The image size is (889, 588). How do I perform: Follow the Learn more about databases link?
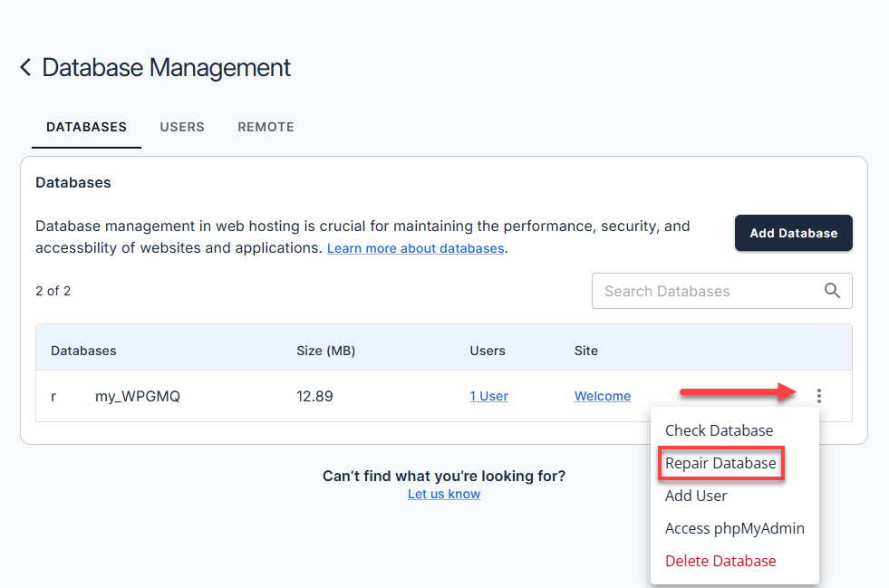[415, 248]
